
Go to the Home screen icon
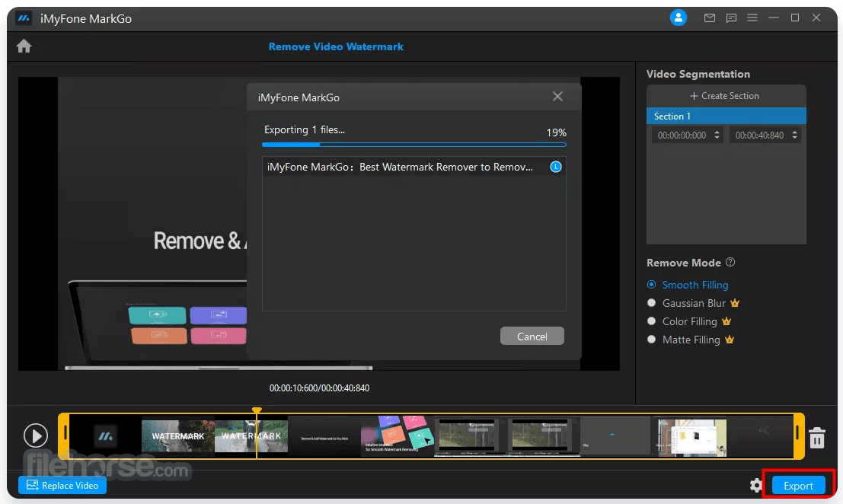tap(24, 46)
